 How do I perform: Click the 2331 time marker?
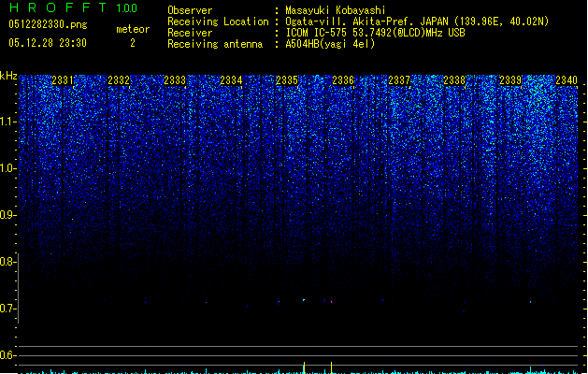[x=63, y=80]
